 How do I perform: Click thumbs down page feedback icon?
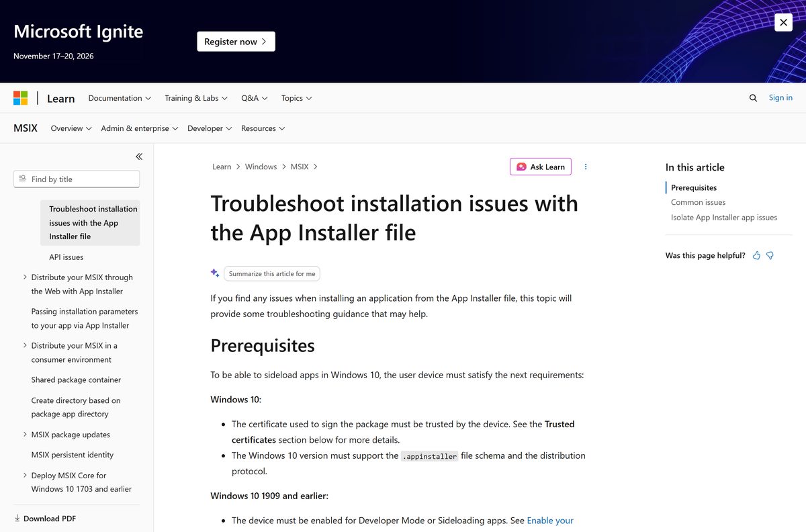click(x=770, y=255)
